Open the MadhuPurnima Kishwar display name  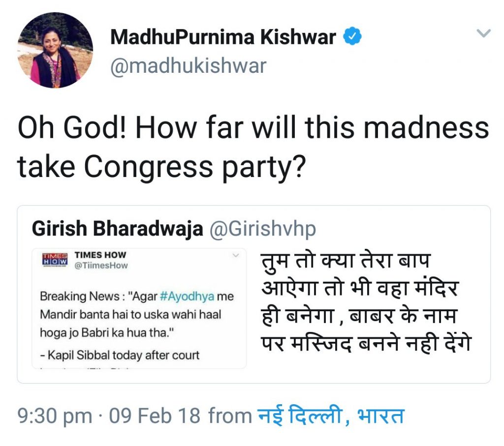tap(223, 37)
